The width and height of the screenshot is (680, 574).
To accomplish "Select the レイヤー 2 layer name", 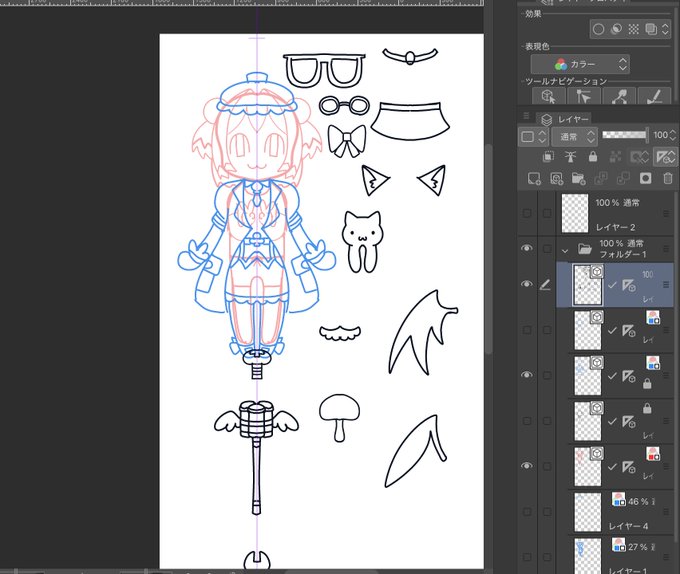I will click(x=615, y=227).
